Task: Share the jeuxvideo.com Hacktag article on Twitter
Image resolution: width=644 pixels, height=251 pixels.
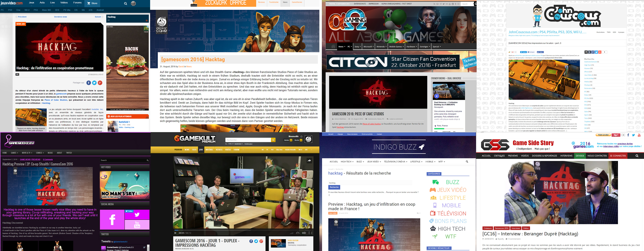Action: click(x=94, y=83)
